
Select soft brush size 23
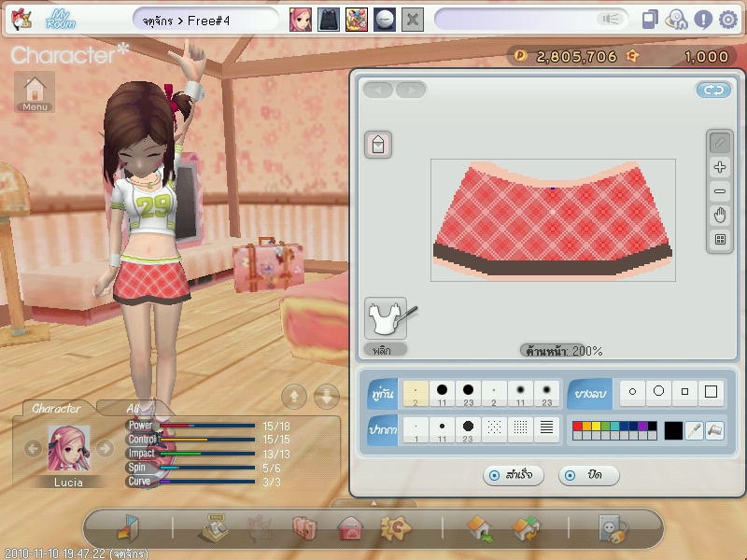coord(546,393)
